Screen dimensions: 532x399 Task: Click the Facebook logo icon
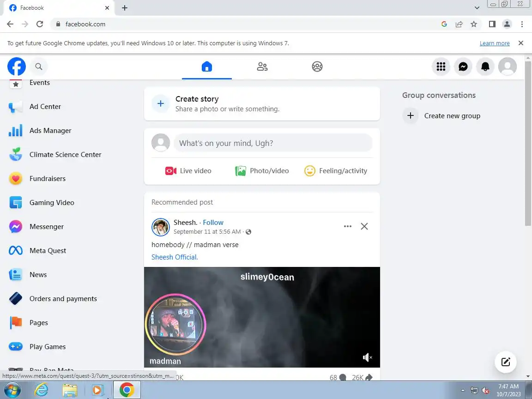[17, 66]
